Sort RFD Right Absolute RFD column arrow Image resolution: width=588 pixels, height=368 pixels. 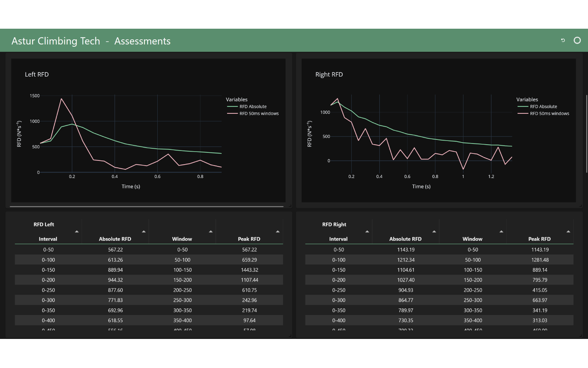point(434,231)
